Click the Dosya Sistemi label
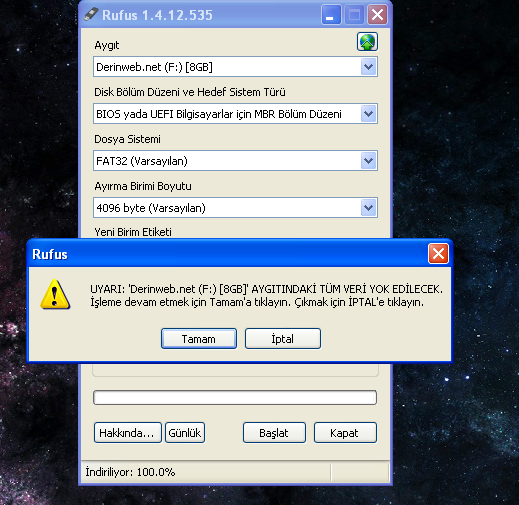Screen dimensions: 519x505 tap(127, 139)
